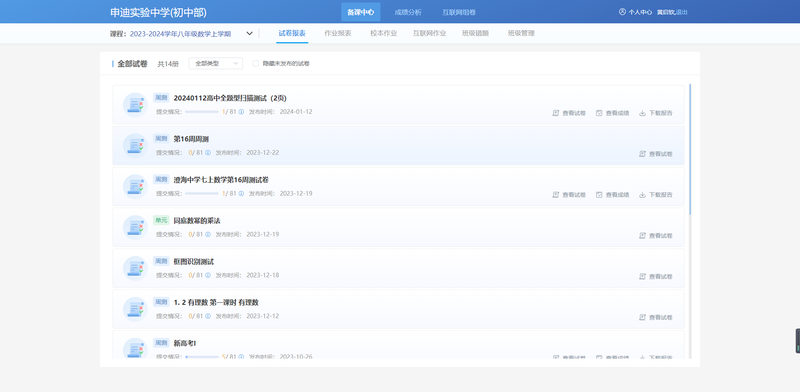
Task: Click paper icon of 澄海中学七上数学第16周测试卷
Action: pyautogui.click(x=135, y=186)
